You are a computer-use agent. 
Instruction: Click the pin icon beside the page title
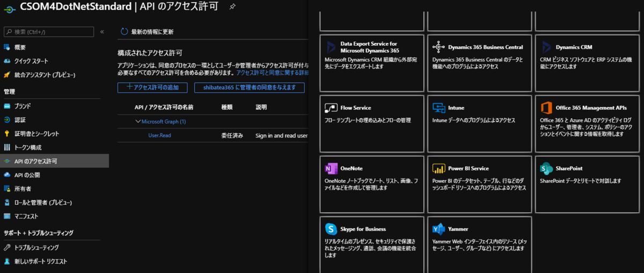tap(232, 7)
